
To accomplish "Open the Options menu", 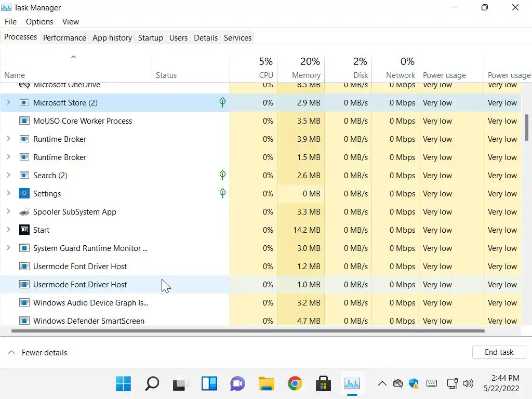I will coord(39,22).
